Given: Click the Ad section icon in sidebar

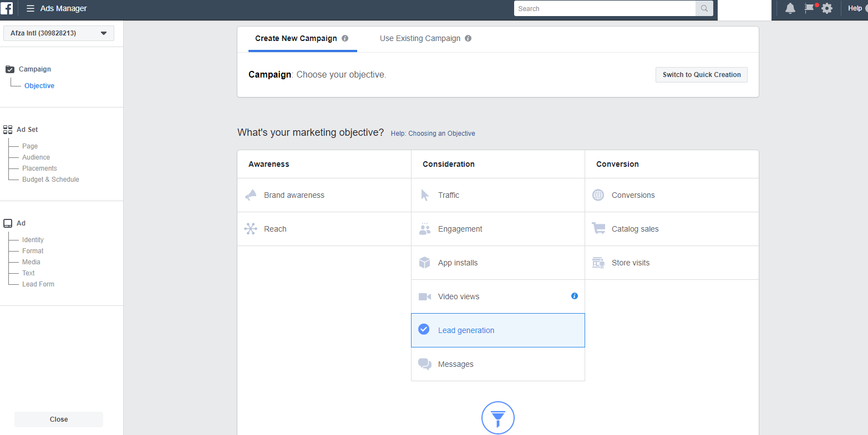Looking at the screenshot, I should 8,223.
